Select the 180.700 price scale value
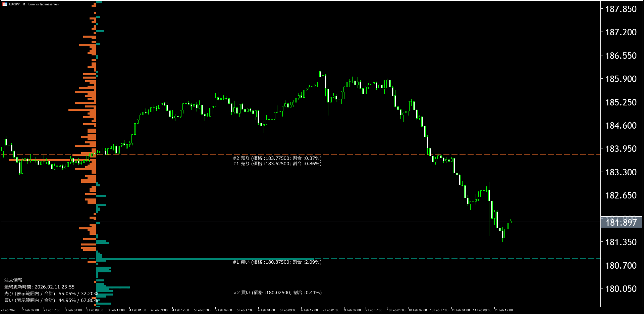 click(x=621, y=266)
